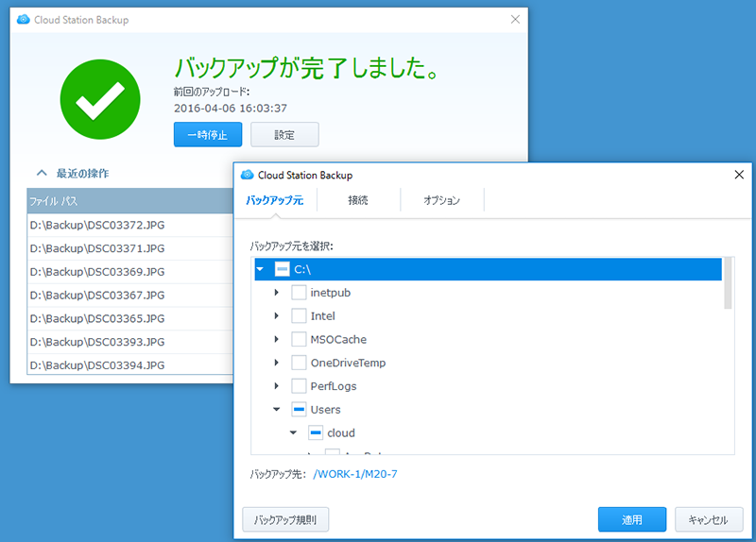Collapse the Users folder node
This screenshot has width=756, height=542.
tap(276, 409)
